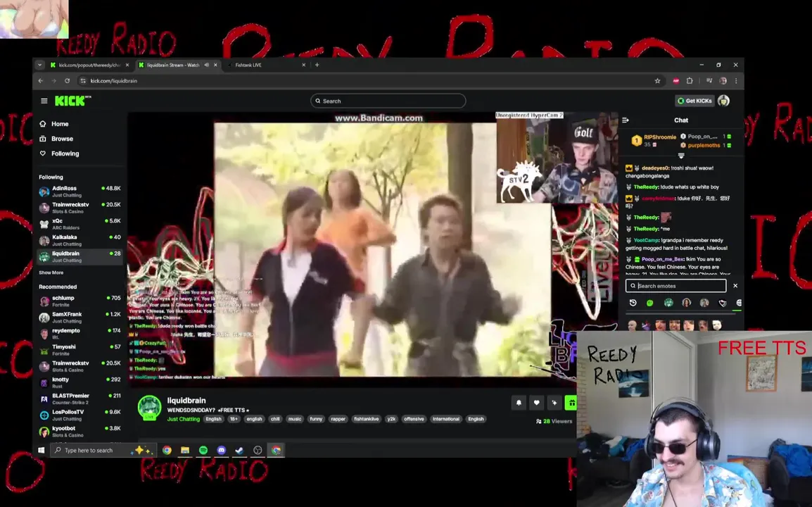Click the offensive tag
The width and height of the screenshot is (812, 507).
point(414,419)
